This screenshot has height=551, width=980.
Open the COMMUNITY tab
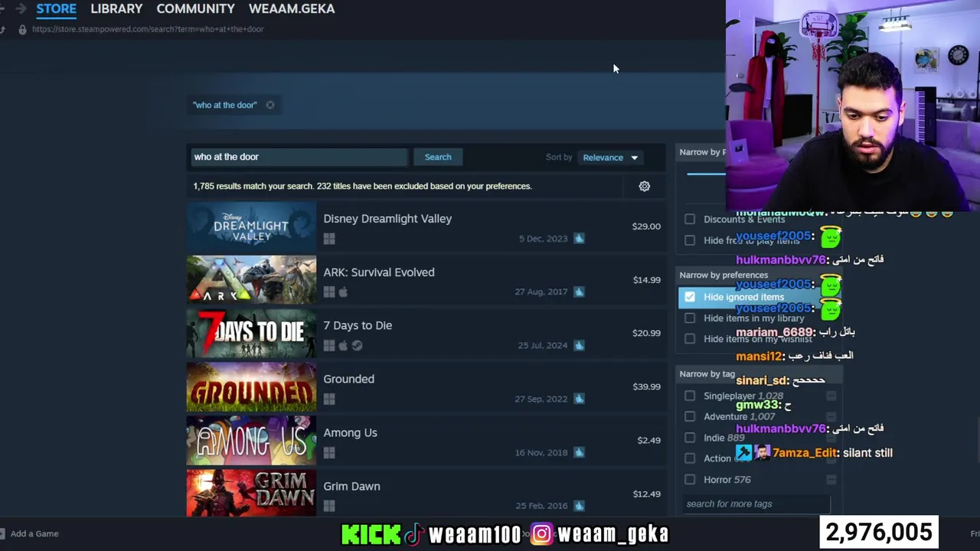[x=195, y=8]
